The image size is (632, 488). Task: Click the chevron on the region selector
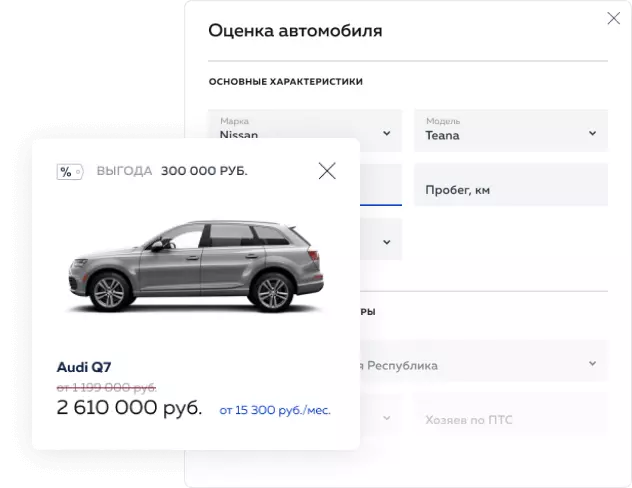[x=592, y=363]
